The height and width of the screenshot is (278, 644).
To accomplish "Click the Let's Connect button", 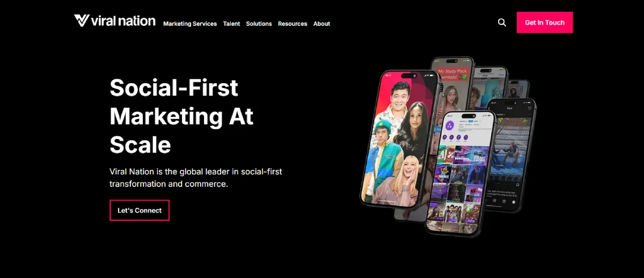I will point(140,210).
